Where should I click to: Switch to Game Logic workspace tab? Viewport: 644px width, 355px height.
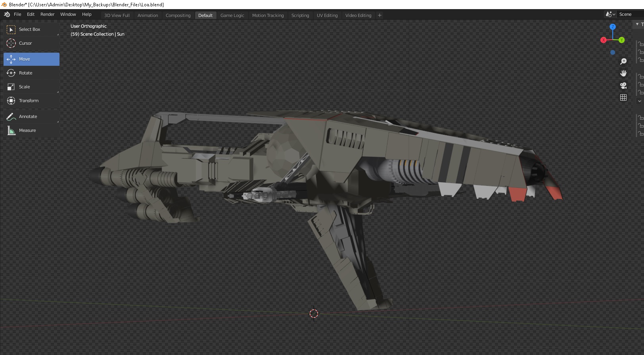coord(232,15)
